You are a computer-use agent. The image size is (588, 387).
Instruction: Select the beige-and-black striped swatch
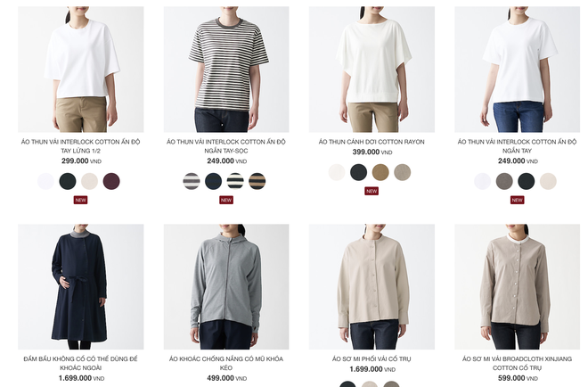[x=257, y=181]
